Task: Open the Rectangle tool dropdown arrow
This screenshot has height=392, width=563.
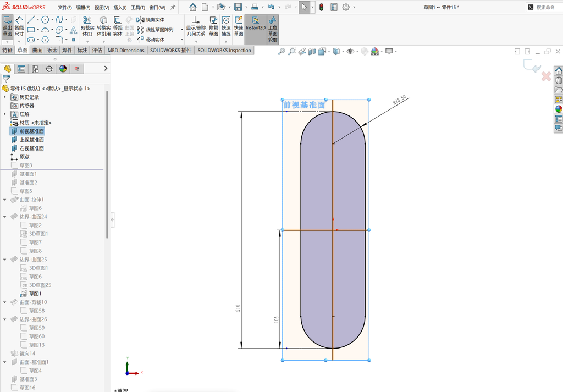Action: tap(38, 30)
